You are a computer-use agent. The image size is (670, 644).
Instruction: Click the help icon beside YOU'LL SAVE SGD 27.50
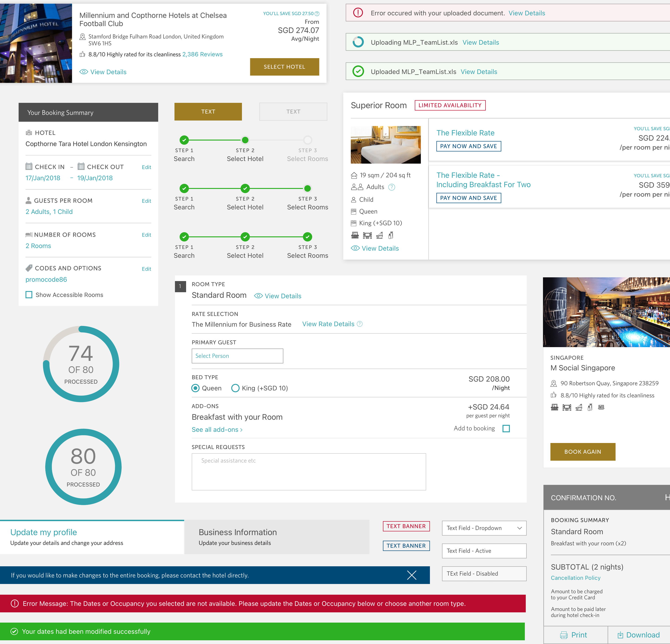[x=317, y=14]
